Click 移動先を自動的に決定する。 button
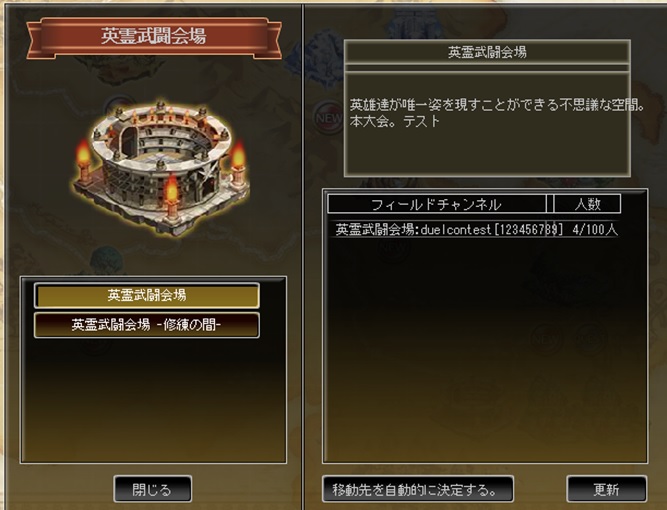Image resolution: width=667 pixels, height=510 pixels. coord(418,489)
